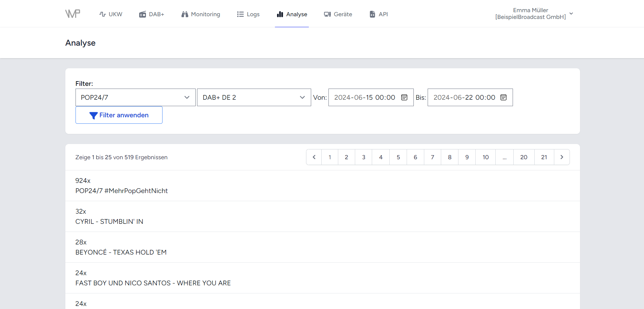The image size is (644, 309).
Task: Open calendar picker for Von date
Action: (x=404, y=97)
